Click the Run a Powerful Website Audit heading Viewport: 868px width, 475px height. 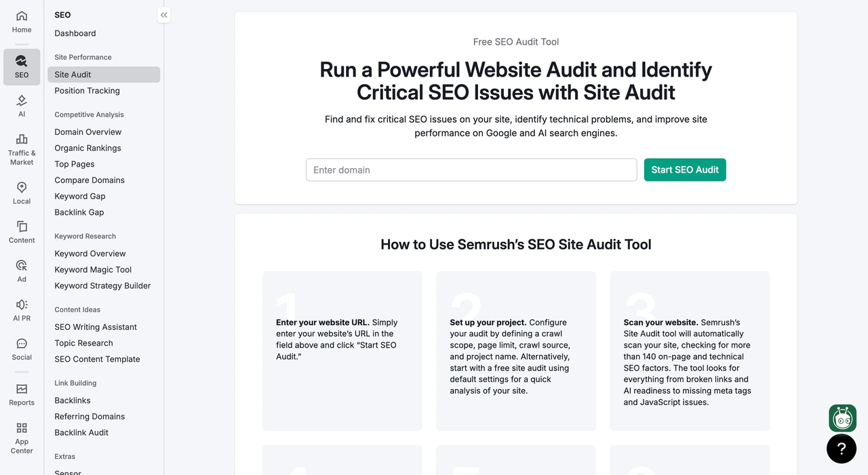coord(516,81)
